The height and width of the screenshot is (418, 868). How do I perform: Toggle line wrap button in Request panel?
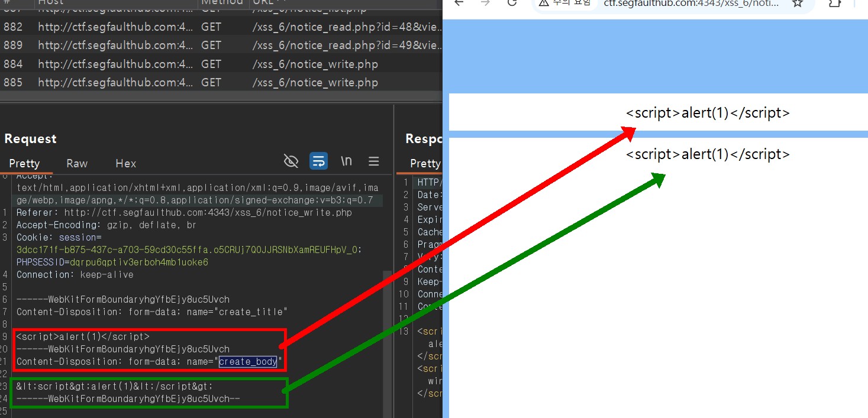[319, 161]
